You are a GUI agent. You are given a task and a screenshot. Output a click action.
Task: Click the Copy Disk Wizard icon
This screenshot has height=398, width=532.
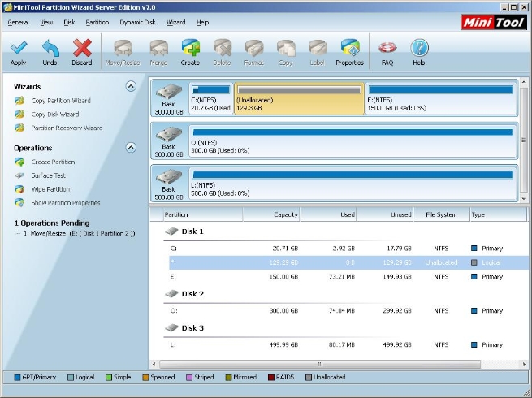coord(19,114)
